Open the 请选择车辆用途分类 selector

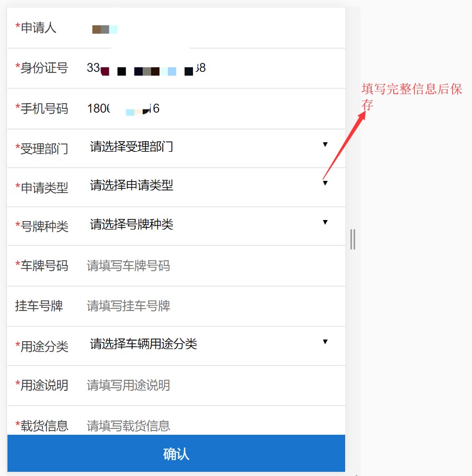click(x=143, y=344)
